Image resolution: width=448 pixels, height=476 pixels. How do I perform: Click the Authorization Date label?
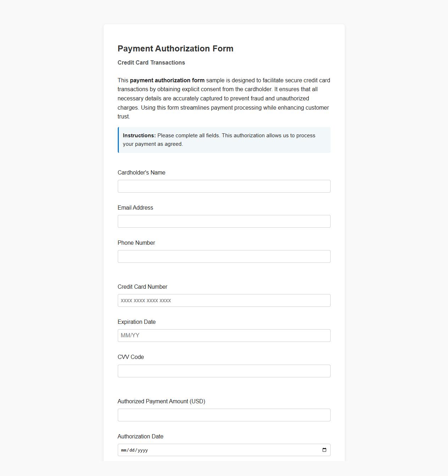pos(140,436)
